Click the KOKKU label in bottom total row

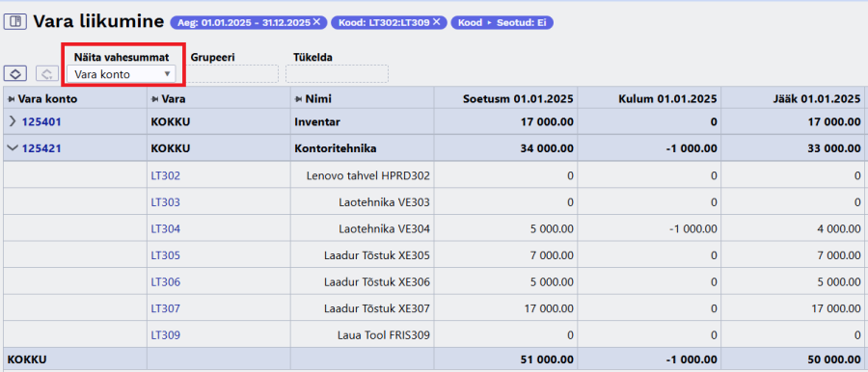pos(27,359)
